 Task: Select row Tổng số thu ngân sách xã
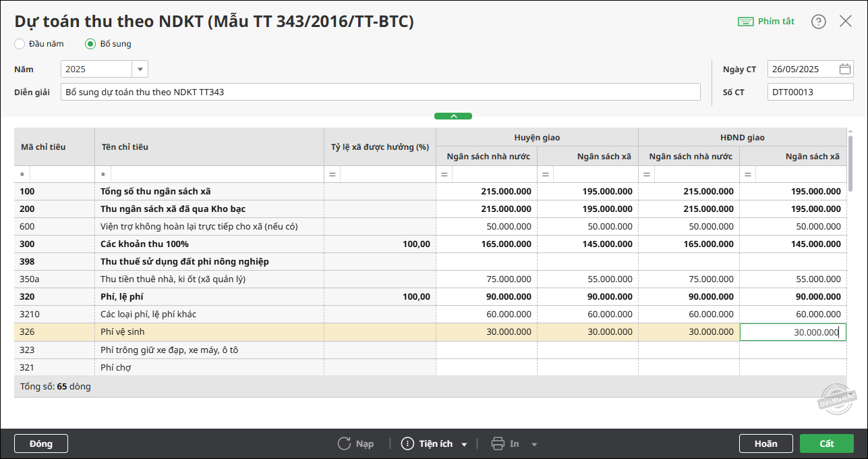[x=430, y=192]
